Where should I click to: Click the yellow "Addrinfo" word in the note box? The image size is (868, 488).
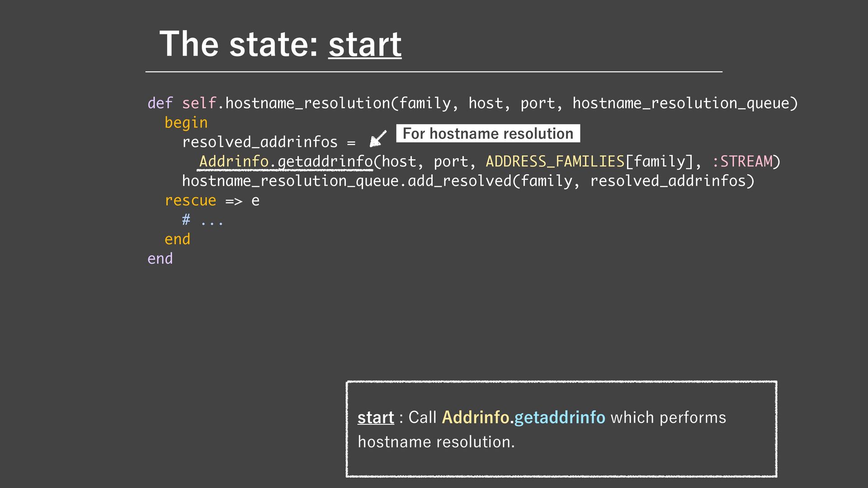point(476,418)
